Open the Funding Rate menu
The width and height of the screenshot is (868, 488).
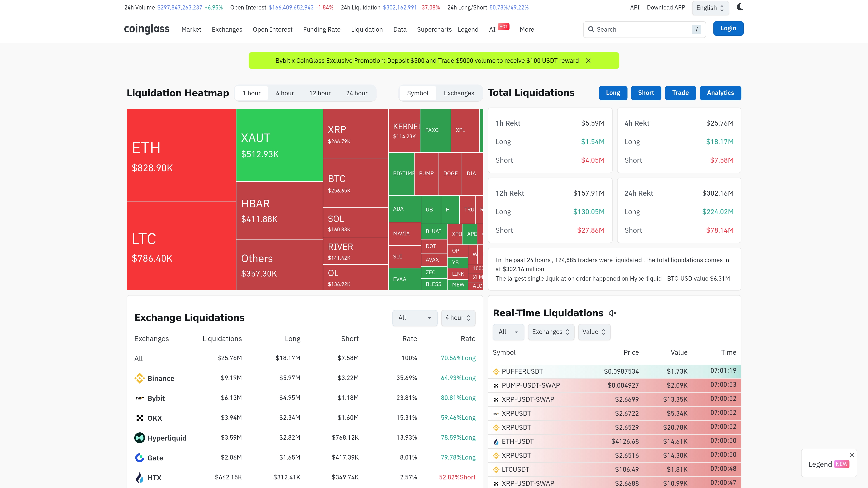click(321, 29)
